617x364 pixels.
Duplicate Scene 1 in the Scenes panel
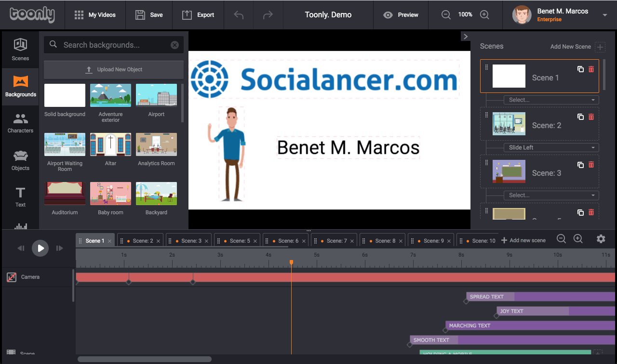pyautogui.click(x=580, y=69)
